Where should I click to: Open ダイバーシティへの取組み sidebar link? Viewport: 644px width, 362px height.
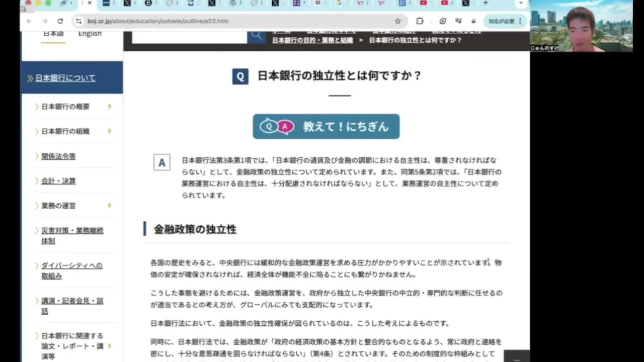(x=72, y=270)
